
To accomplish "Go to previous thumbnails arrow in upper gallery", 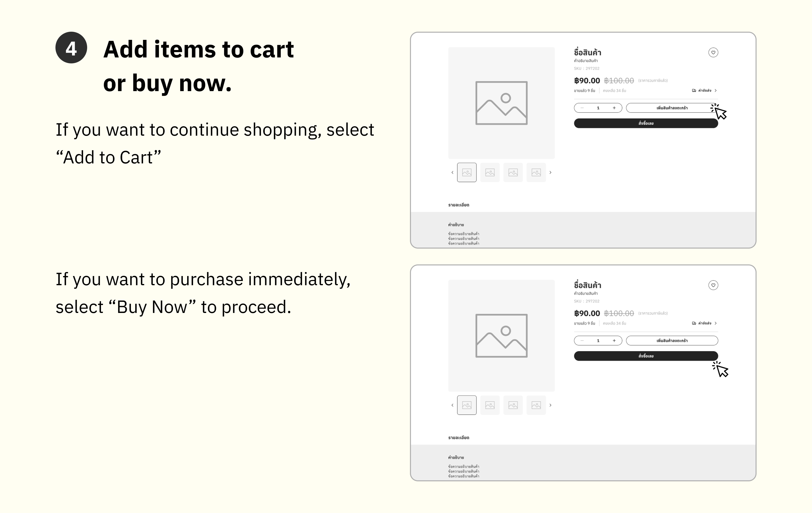I will pyautogui.click(x=453, y=172).
